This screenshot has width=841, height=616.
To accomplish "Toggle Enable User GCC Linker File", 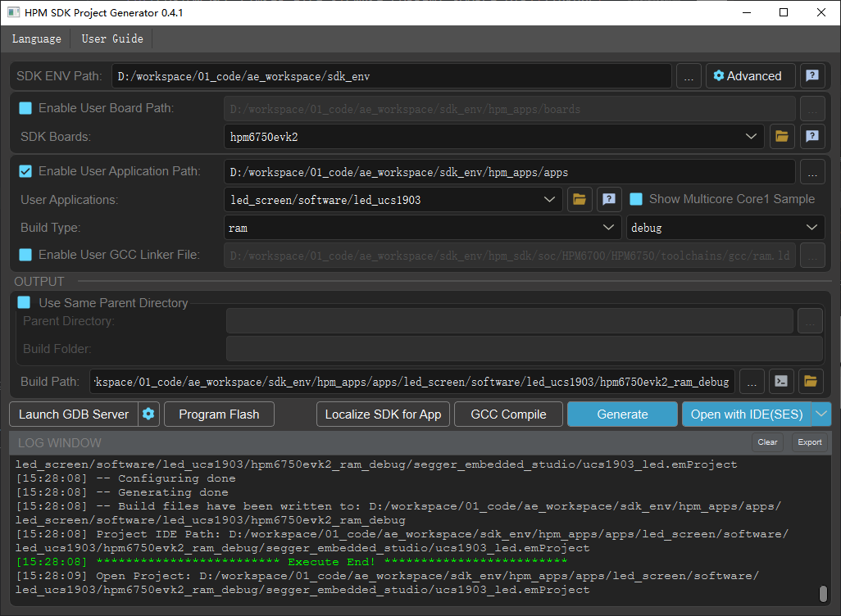I will click(x=25, y=255).
